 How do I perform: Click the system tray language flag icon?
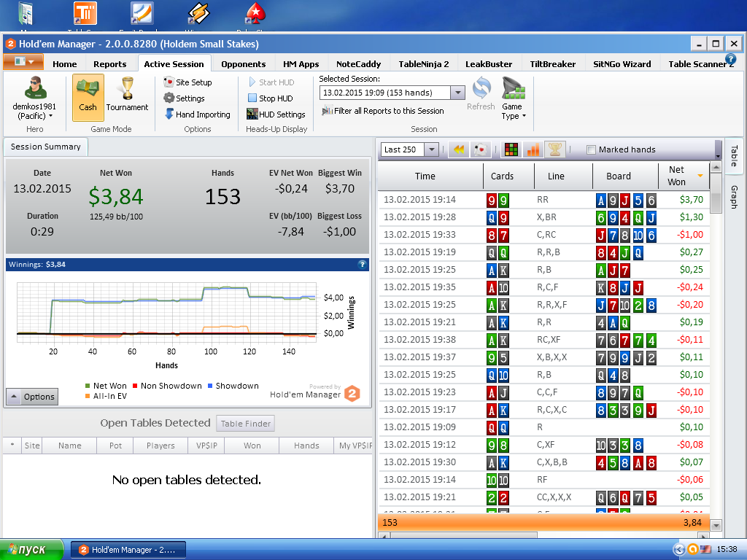(705, 550)
